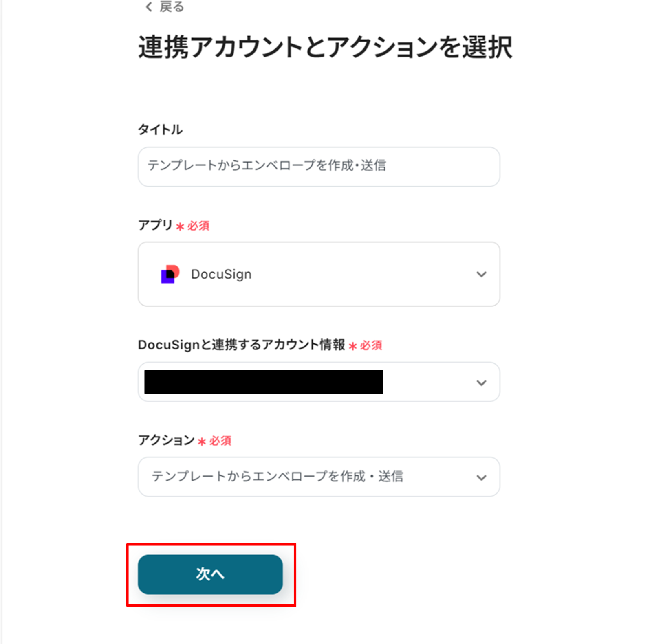Expand the アクション dropdown chevron
This screenshot has height=644, width=652.
481,477
